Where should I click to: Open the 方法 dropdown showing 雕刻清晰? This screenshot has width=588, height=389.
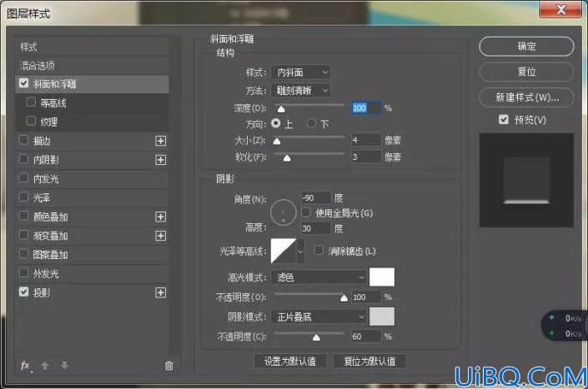click(301, 90)
